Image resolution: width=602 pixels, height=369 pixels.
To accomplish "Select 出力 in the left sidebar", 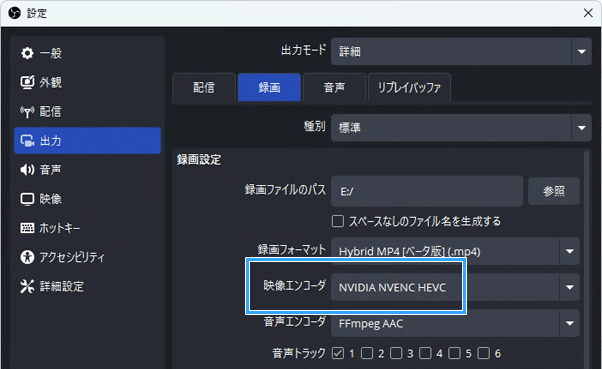I will [x=88, y=141].
